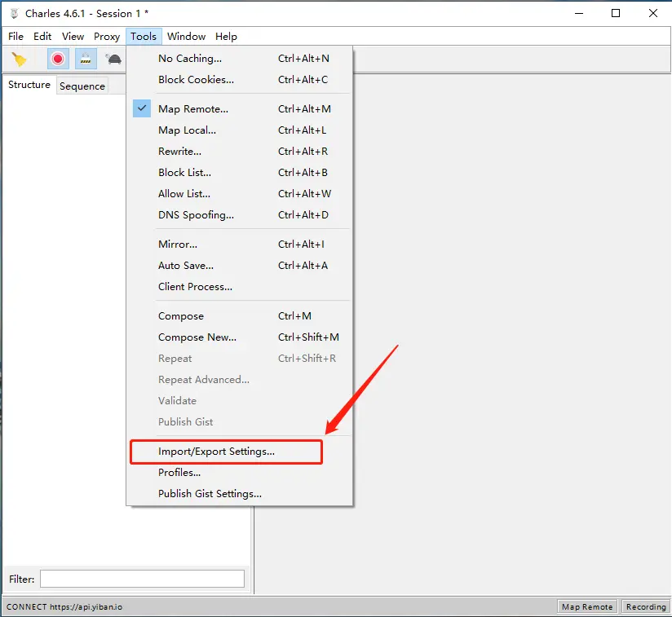
Task: Click the Map Remote status bar button
Action: (x=587, y=606)
